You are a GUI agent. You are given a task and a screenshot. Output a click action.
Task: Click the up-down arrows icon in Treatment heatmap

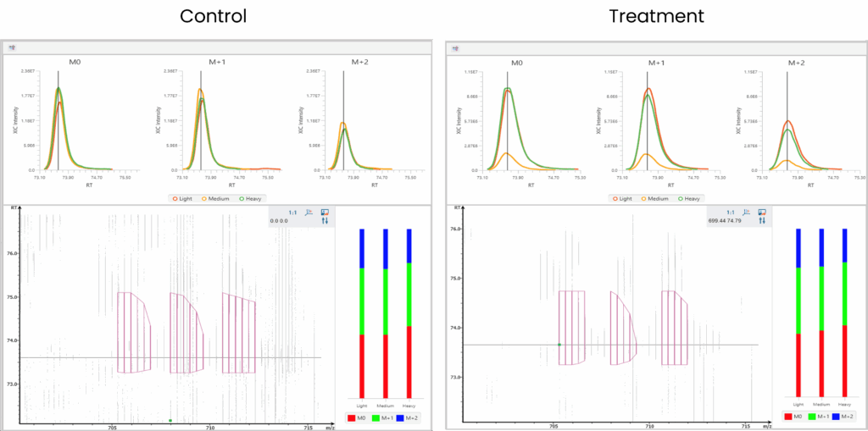click(762, 221)
